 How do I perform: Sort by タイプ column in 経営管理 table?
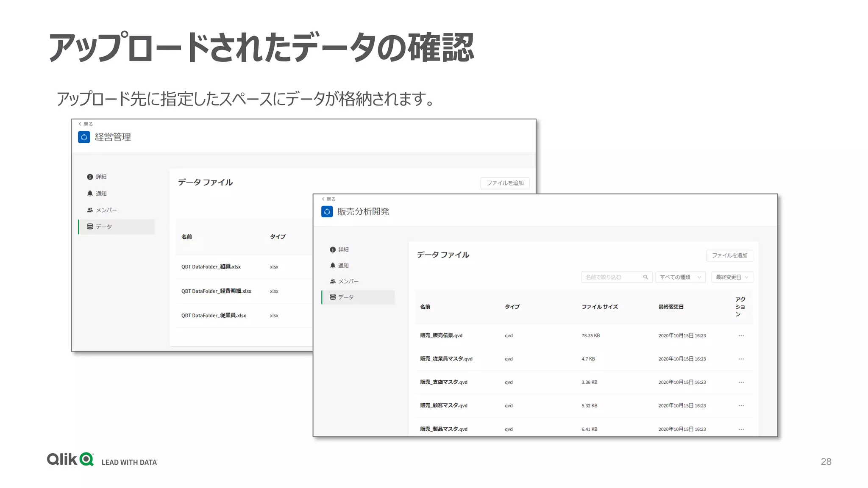pos(278,237)
